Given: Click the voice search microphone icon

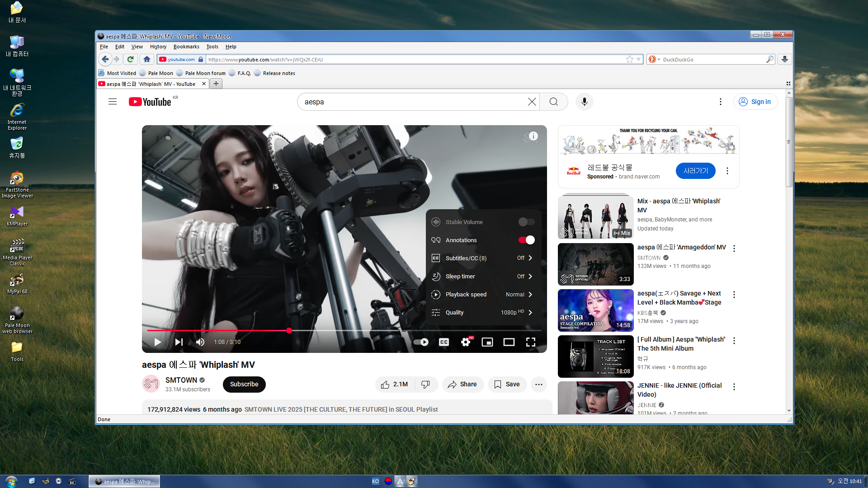Looking at the screenshot, I should point(584,102).
